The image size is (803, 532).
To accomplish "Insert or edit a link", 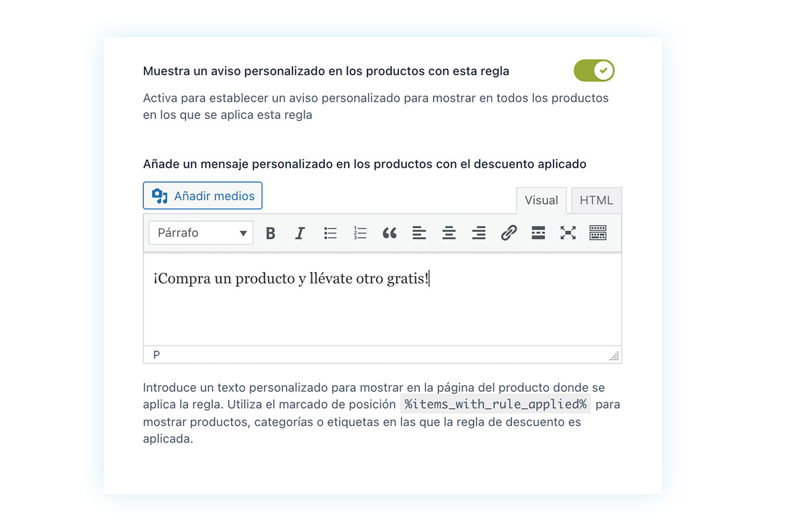I will 508,233.
